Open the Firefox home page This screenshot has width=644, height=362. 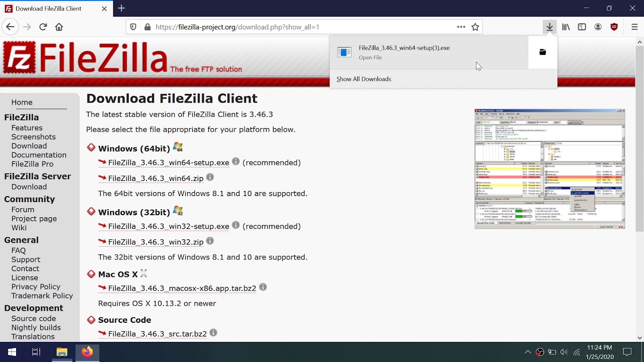click(x=59, y=27)
